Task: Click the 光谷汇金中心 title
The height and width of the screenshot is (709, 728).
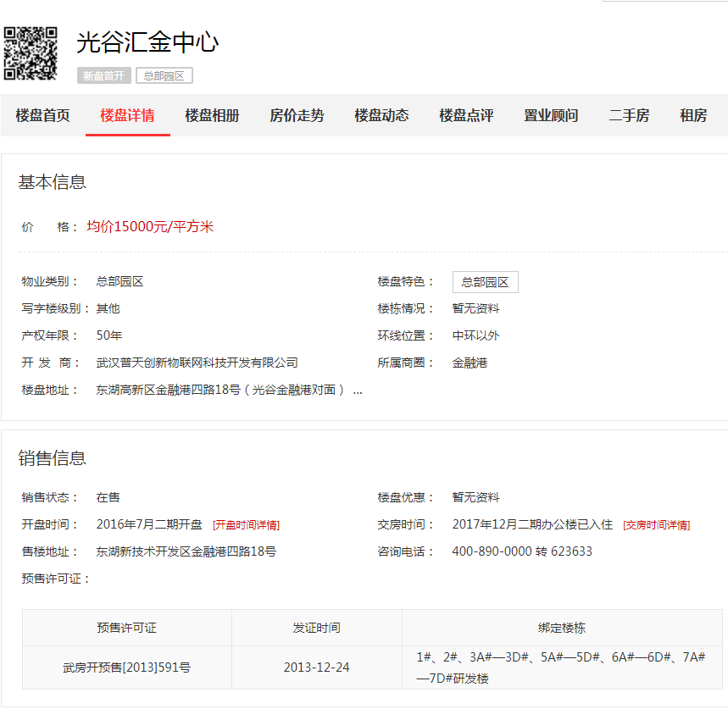Action: coord(147,42)
